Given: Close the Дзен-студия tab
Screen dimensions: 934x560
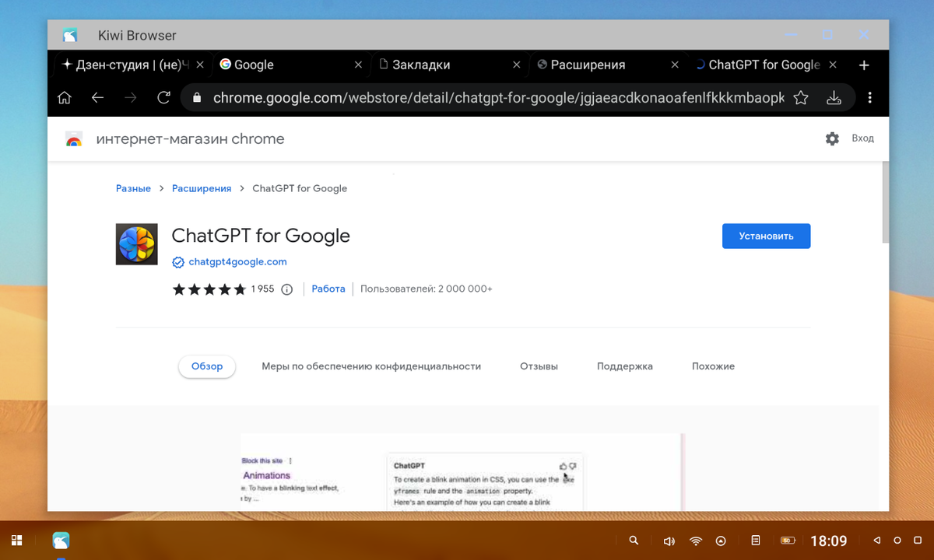Looking at the screenshot, I should click(200, 65).
